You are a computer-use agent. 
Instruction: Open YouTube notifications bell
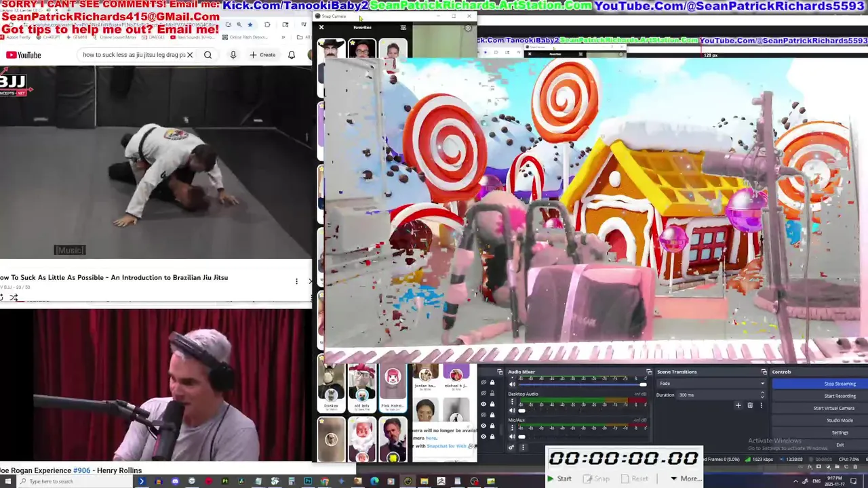pyautogui.click(x=292, y=55)
